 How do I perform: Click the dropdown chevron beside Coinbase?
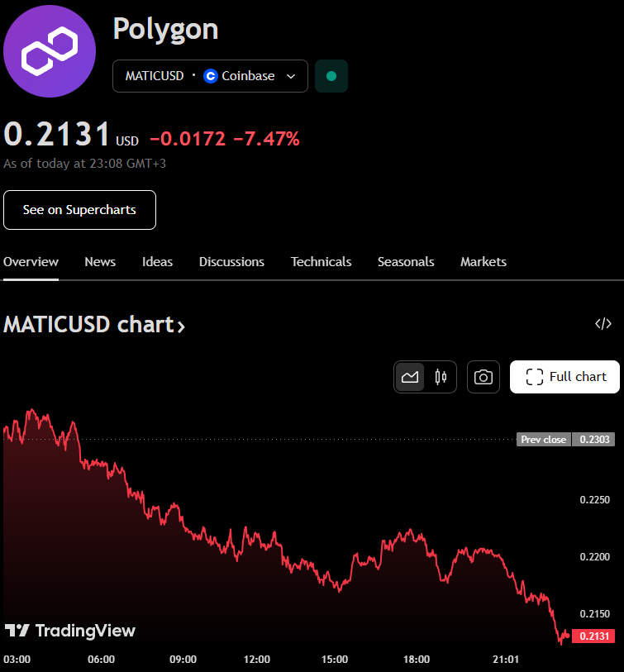[x=291, y=76]
